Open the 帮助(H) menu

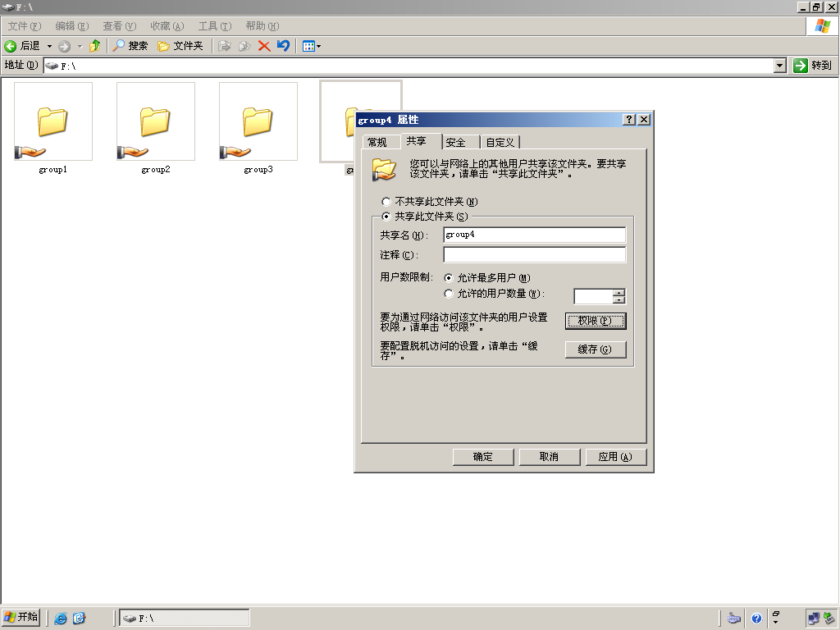(x=262, y=26)
